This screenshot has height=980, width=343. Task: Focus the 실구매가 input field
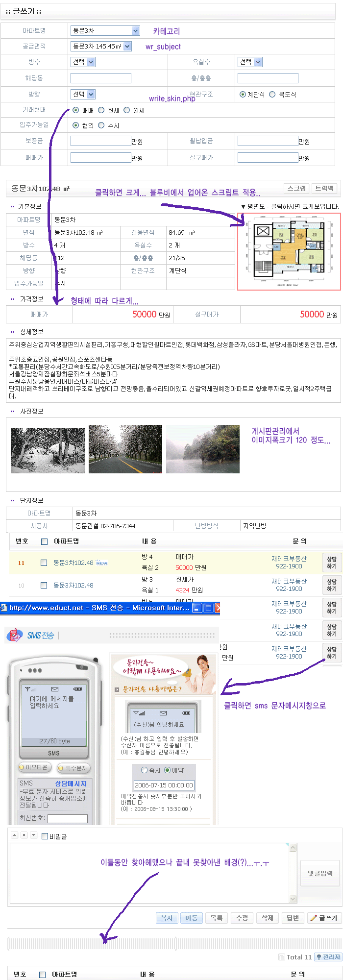[x=268, y=157]
